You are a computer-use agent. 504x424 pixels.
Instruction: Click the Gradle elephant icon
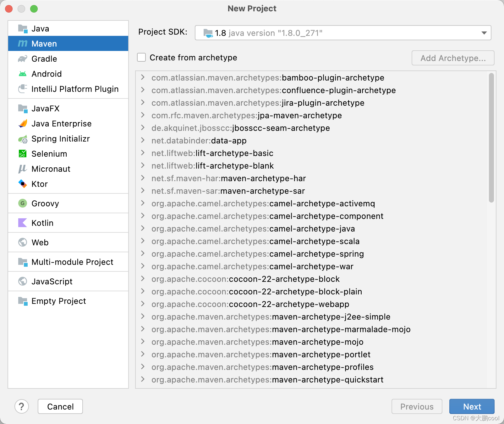coord(23,59)
